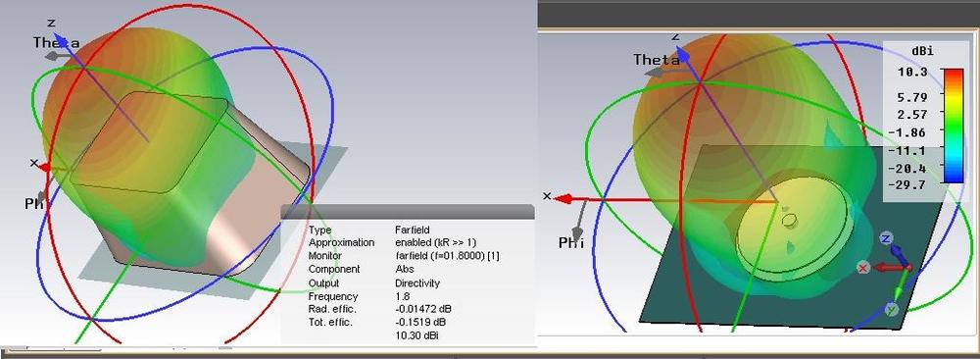Screen dimensions: 980x359
Task: Click the 'x' axis label in left plot
Action: pos(33,163)
